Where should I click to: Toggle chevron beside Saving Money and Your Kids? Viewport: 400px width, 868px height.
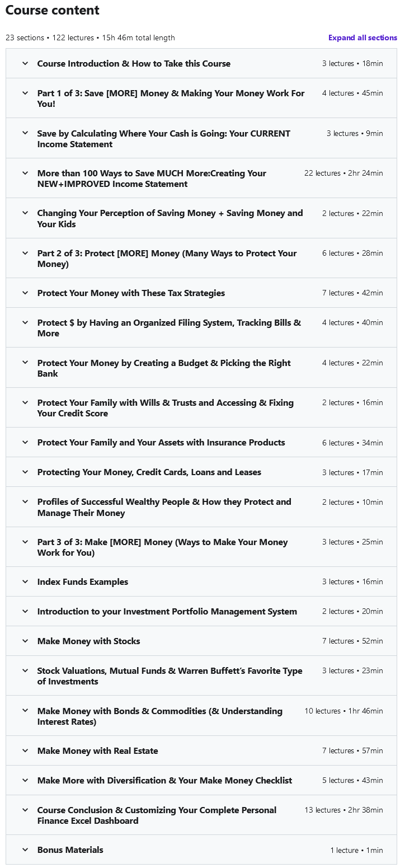click(x=25, y=213)
